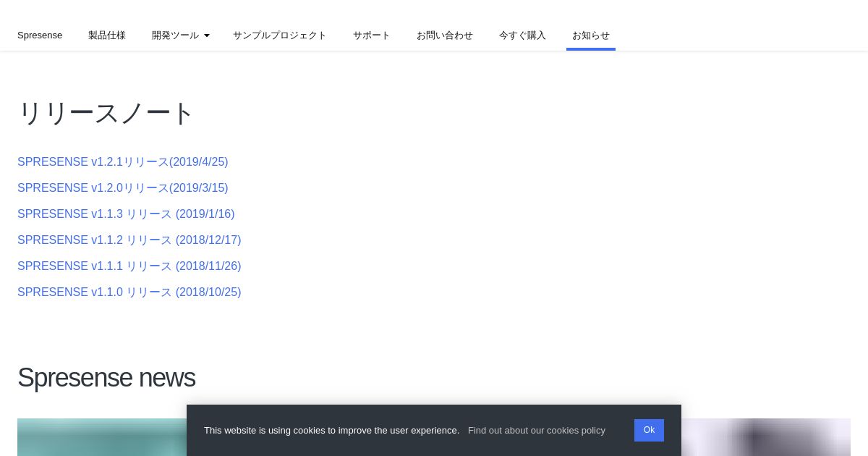Image resolution: width=868 pixels, height=456 pixels.
Task: Open the teal news thumbnail on the left
Action: [102, 437]
